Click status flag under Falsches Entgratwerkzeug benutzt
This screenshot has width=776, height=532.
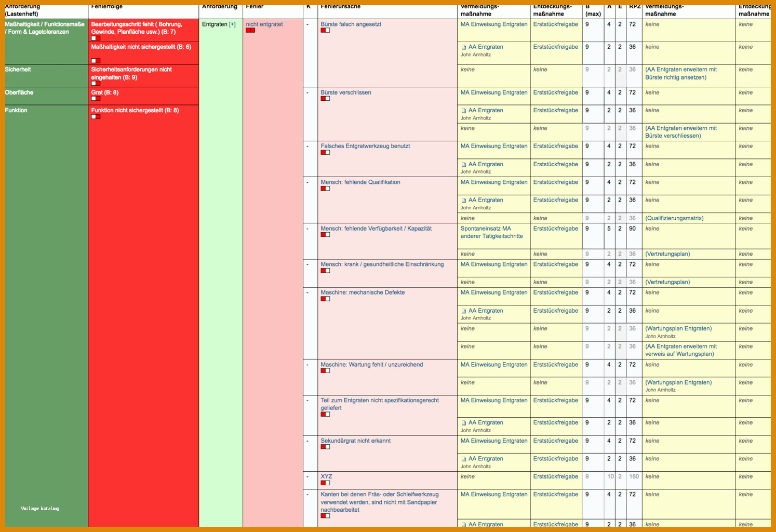click(325, 153)
